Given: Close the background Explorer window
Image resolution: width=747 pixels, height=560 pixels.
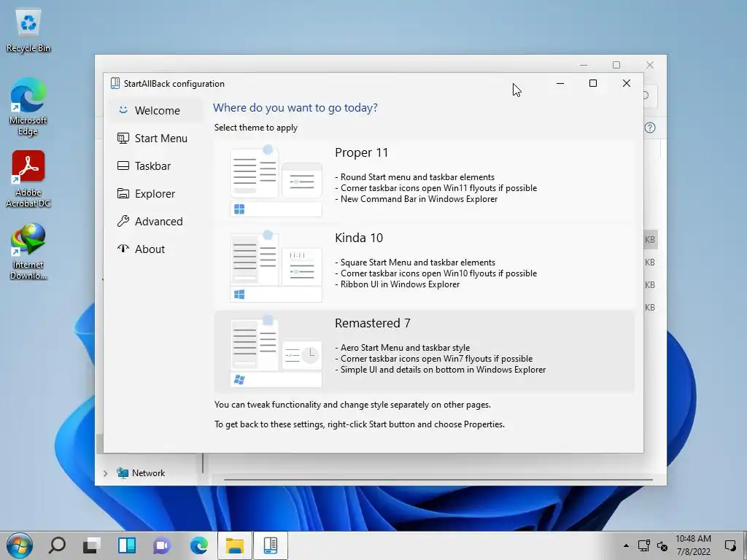Looking at the screenshot, I should (x=650, y=65).
